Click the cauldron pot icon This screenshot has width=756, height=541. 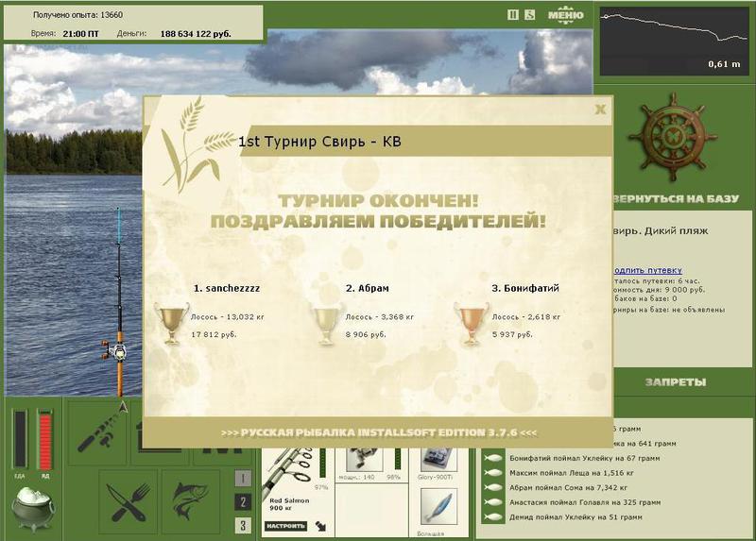[33, 508]
